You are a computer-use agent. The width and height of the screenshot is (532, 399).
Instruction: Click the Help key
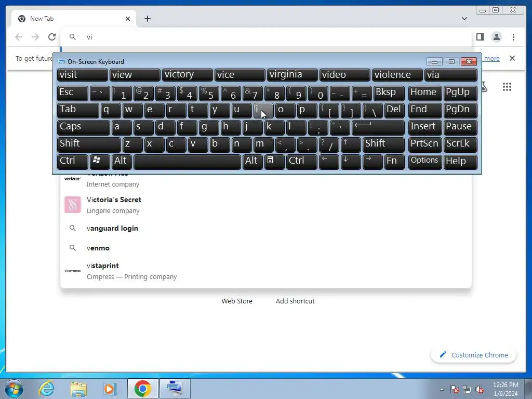click(x=460, y=162)
